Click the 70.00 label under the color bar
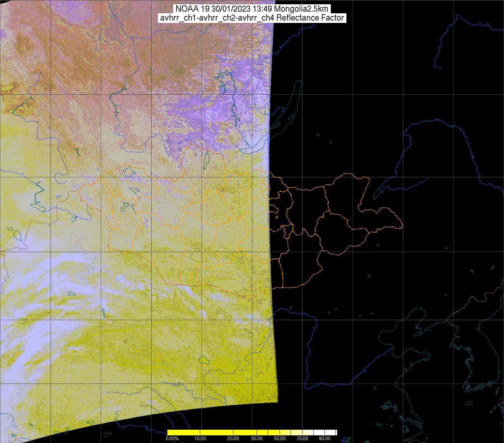Screen dimensions: 504x443 302,438
